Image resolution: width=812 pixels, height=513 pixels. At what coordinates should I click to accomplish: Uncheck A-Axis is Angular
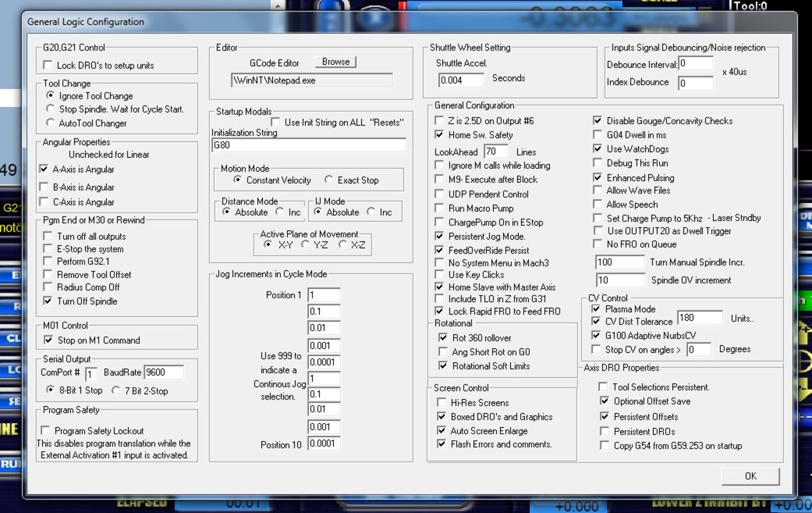click(x=44, y=169)
